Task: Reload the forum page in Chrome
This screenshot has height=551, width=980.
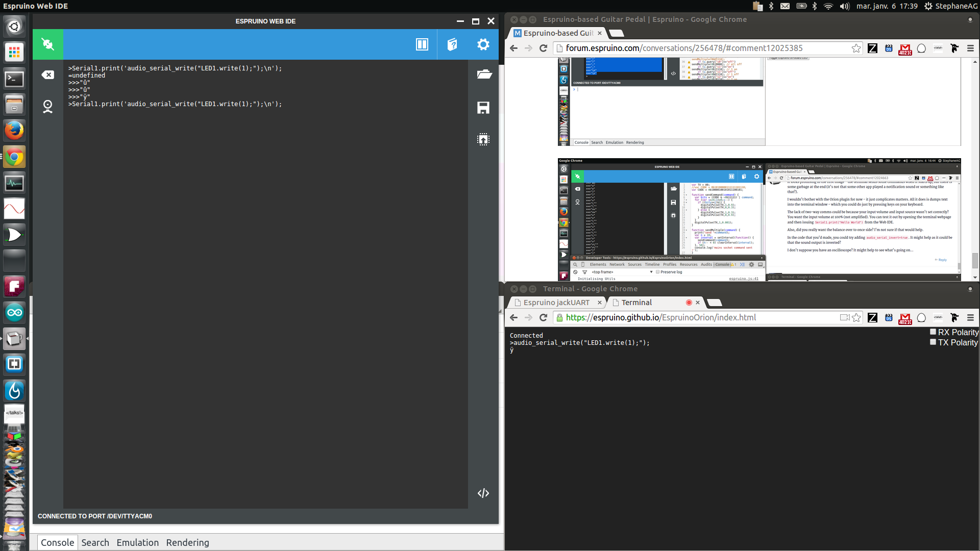Action: pyautogui.click(x=544, y=48)
